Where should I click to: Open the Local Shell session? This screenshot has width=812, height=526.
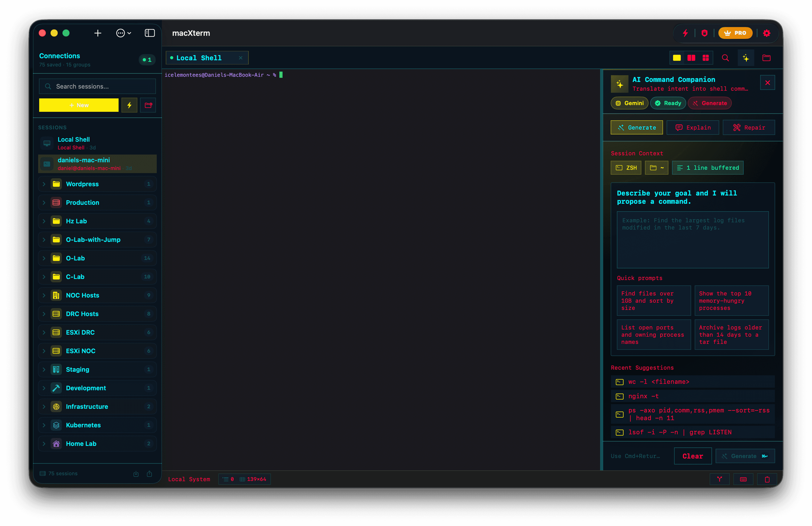tap(97, 143)
